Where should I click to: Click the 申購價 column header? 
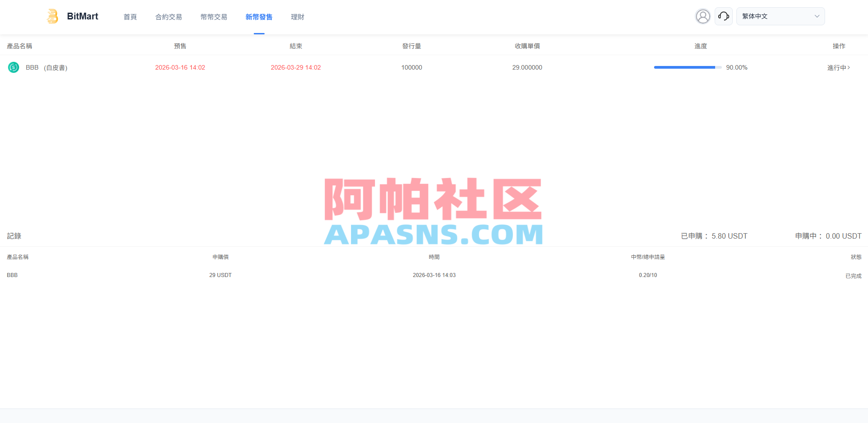220,257
